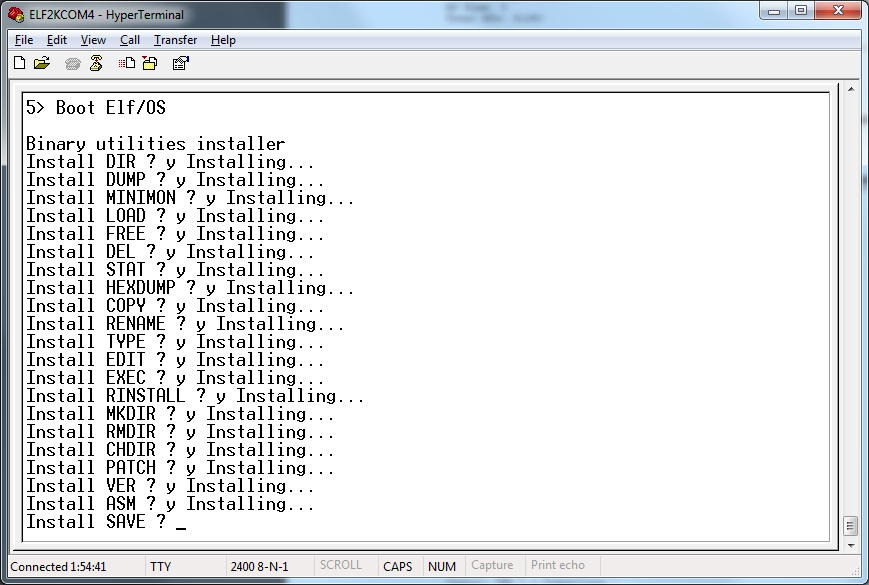The height and width of the screenshot is (585, 869).
Task: Click the Receive file toolbar icon
Action: click(149, 63)
